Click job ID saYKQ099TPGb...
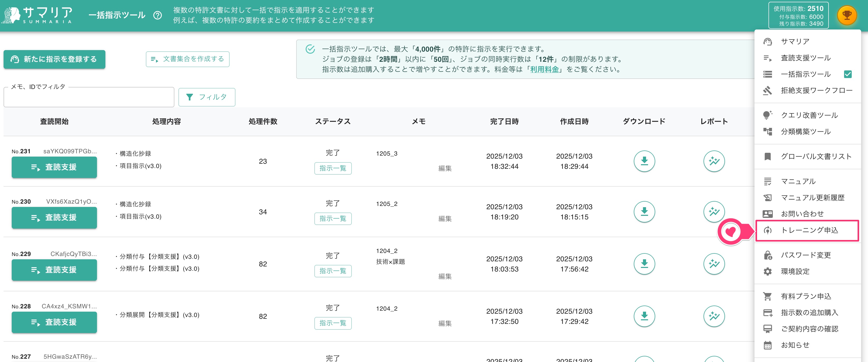Screen dimensions: 868x362 coord(70,151)
